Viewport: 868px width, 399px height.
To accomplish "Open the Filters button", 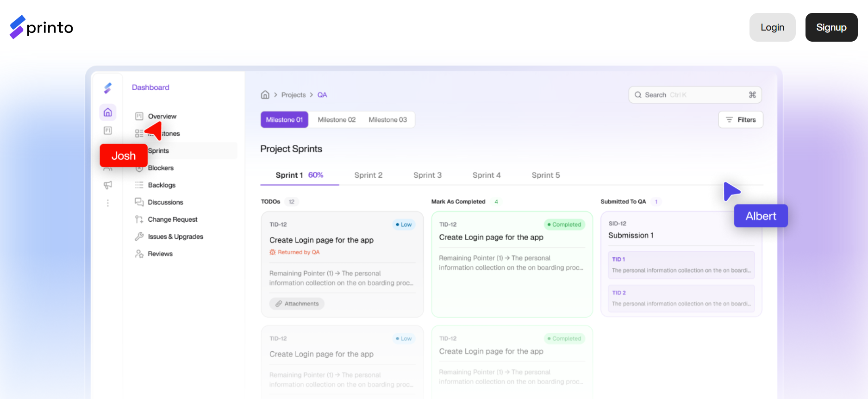I will pos(741,119).
